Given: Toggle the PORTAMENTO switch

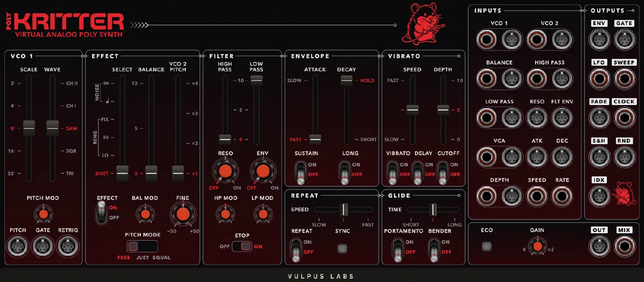Looking at the screenshot, I should coord(398,250).
